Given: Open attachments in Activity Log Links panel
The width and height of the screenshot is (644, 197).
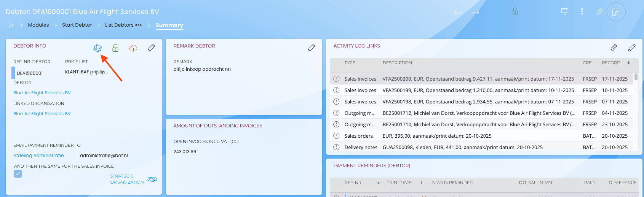Looking at the screenshot, I should (x=614, y=48).
